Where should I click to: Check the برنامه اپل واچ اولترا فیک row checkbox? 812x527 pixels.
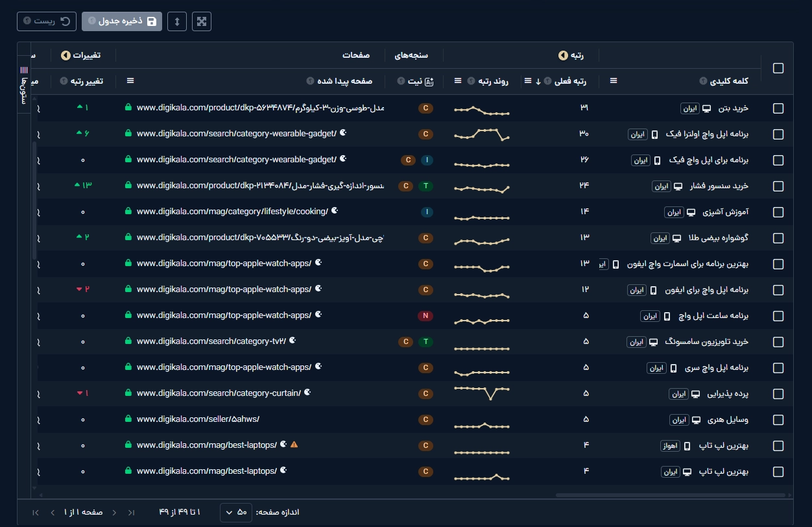[x=778, y=134]
